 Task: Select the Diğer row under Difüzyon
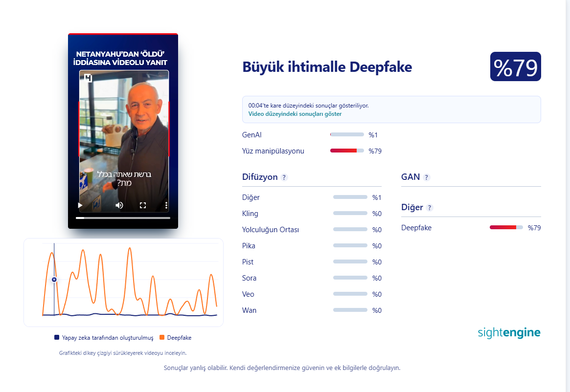point(312,197)
